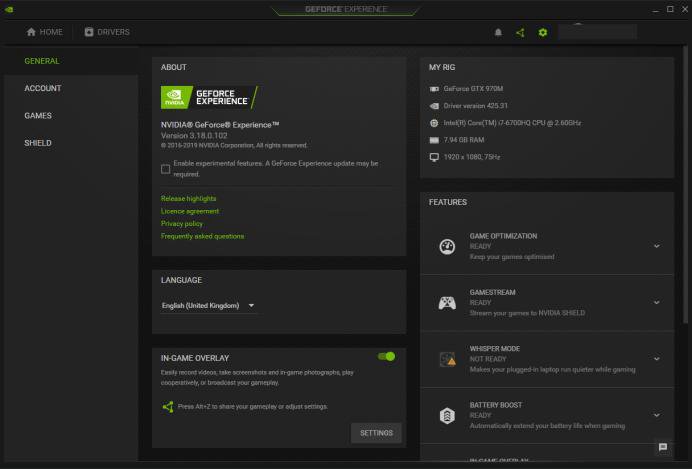Viewport: 692px width, 469px height.
Task: Open the Release highlights link
Action: point(189,199)
